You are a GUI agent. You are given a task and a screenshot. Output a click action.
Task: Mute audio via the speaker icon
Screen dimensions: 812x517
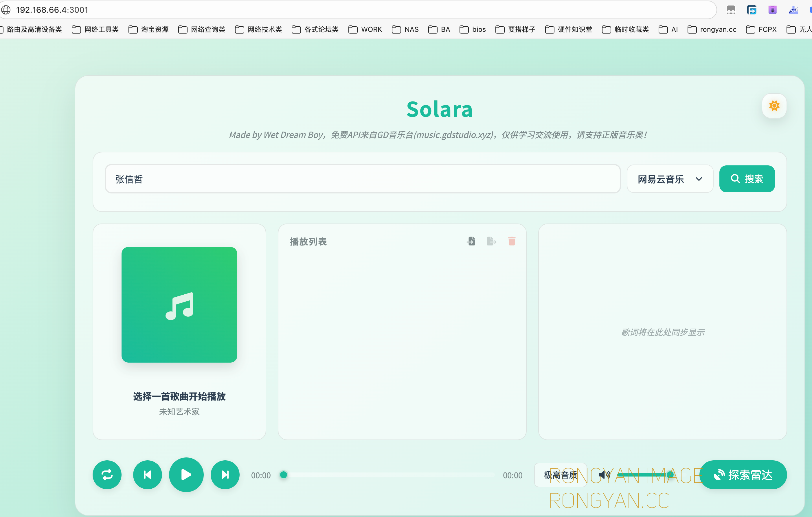pyautogui.click(x=604, y=475)
